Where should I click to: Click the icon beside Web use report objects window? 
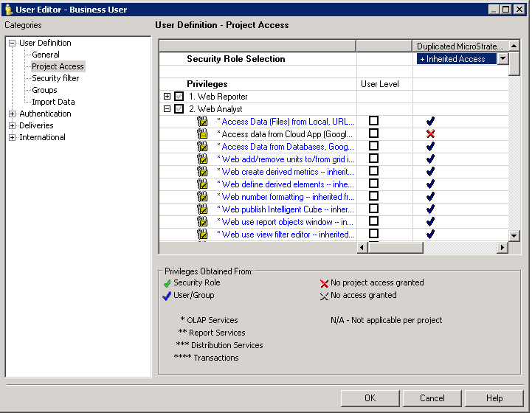tap(202, 221)
